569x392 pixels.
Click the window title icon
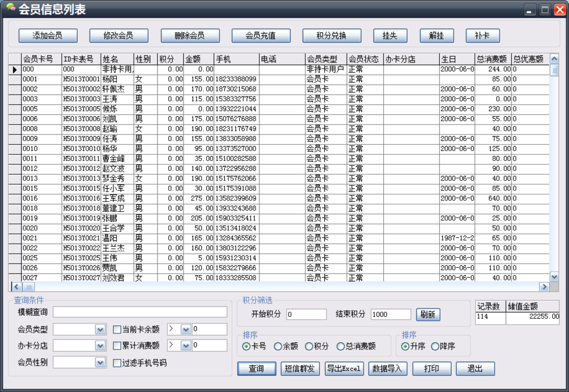click(11, 8)
